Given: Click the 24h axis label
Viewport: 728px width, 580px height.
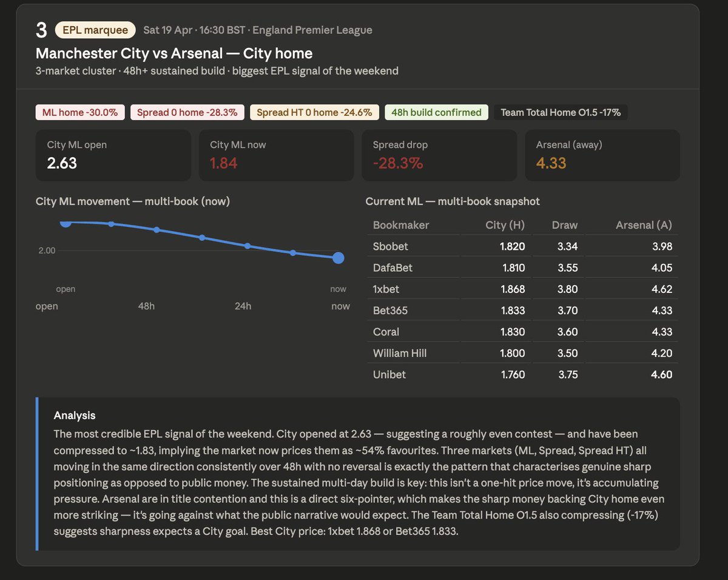Looking at the screenshot, I should click(x=243, y=306).
